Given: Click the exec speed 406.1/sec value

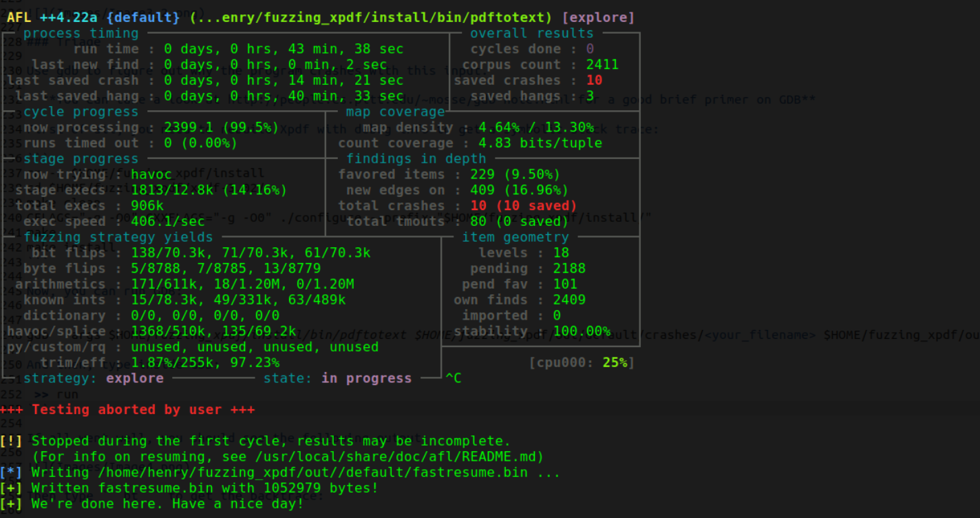Looking at the screenshot, I should (168, 222).
